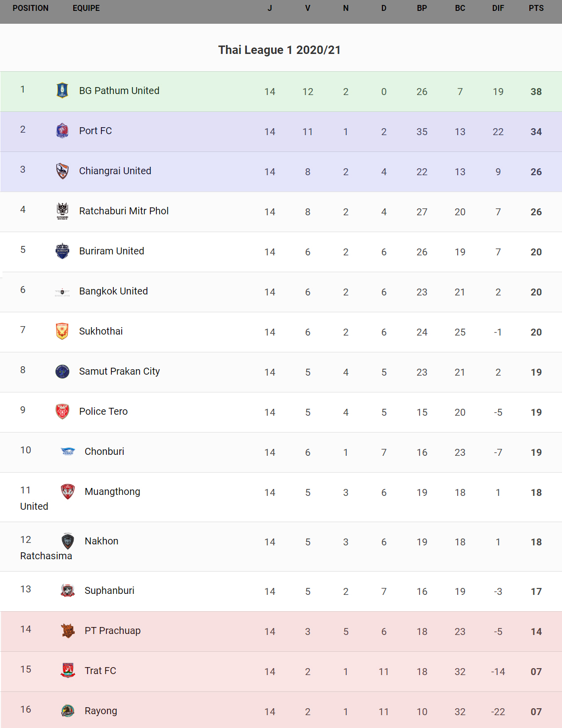Click the Sukhothai team crest

click(x=62, y=331)
